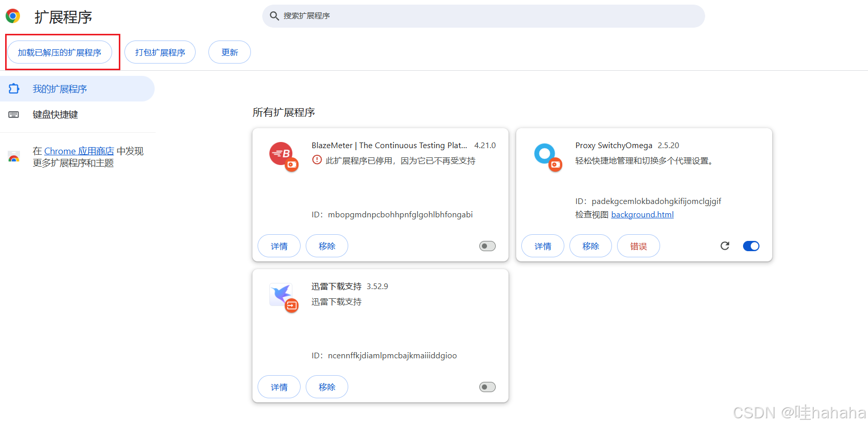Open 详情 for BlazeMeter

coord(279,246)
